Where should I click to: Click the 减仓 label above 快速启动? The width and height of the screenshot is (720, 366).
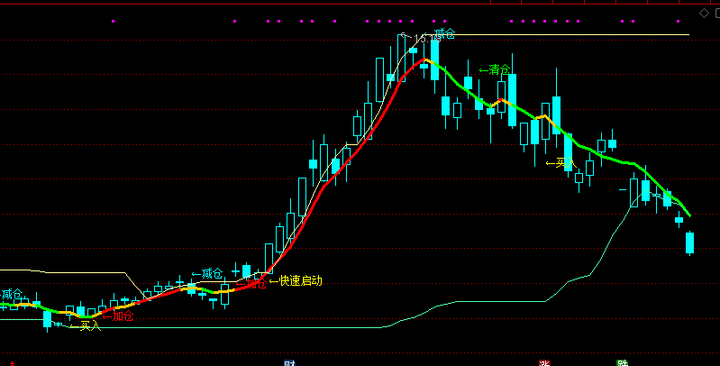(x=207, y=274)
